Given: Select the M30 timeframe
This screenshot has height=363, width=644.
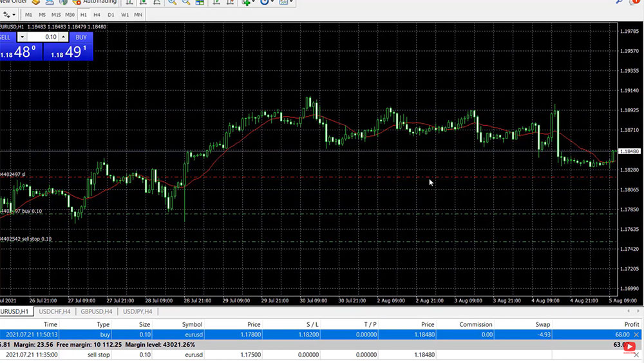Looking at the screenshot, I should pos(70,15).
